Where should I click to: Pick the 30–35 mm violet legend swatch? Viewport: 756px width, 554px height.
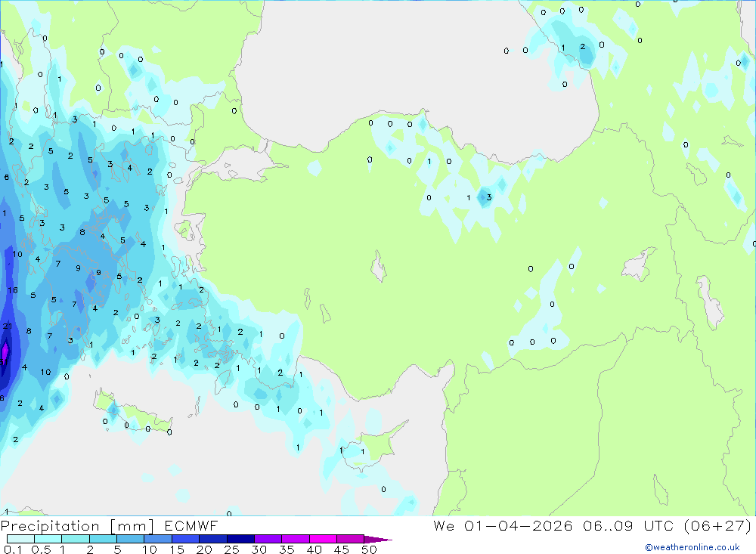tap(268, 539)
